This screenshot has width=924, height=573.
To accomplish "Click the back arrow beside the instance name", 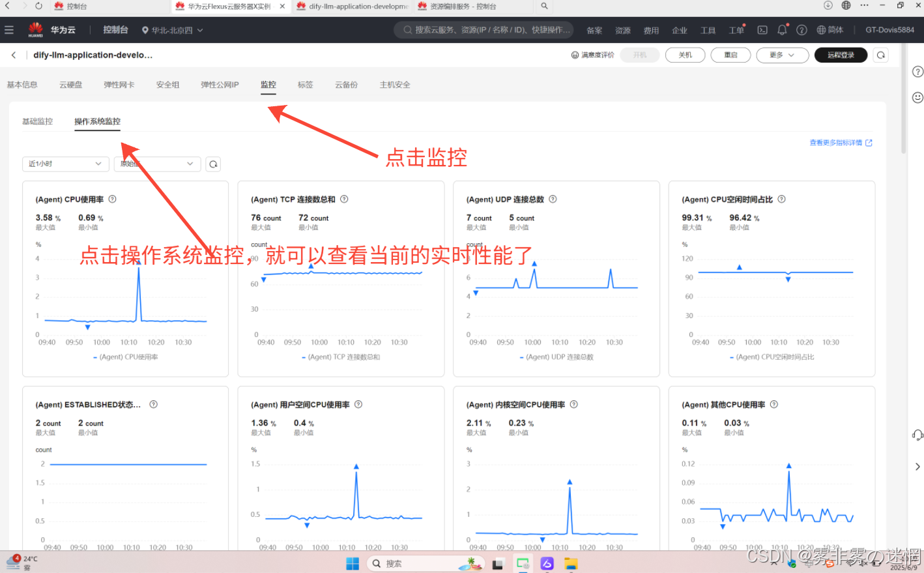I will click(14, 55).
